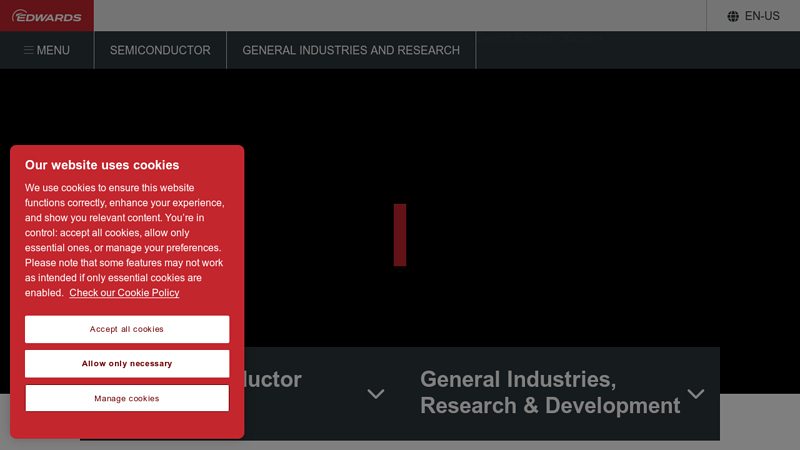This screenshot has height=450, width=800.
Task: Expand General Industries, Research & Development chevron
Action: [x=696, y=393]
